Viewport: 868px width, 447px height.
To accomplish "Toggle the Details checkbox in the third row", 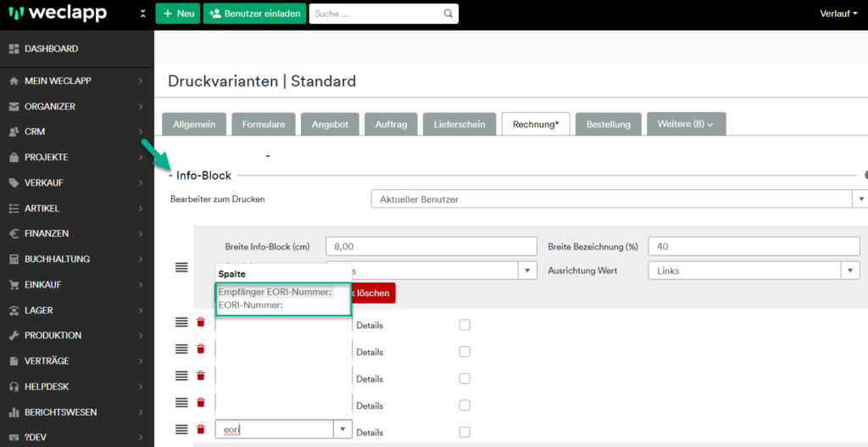I will click(x=465, y=378).
